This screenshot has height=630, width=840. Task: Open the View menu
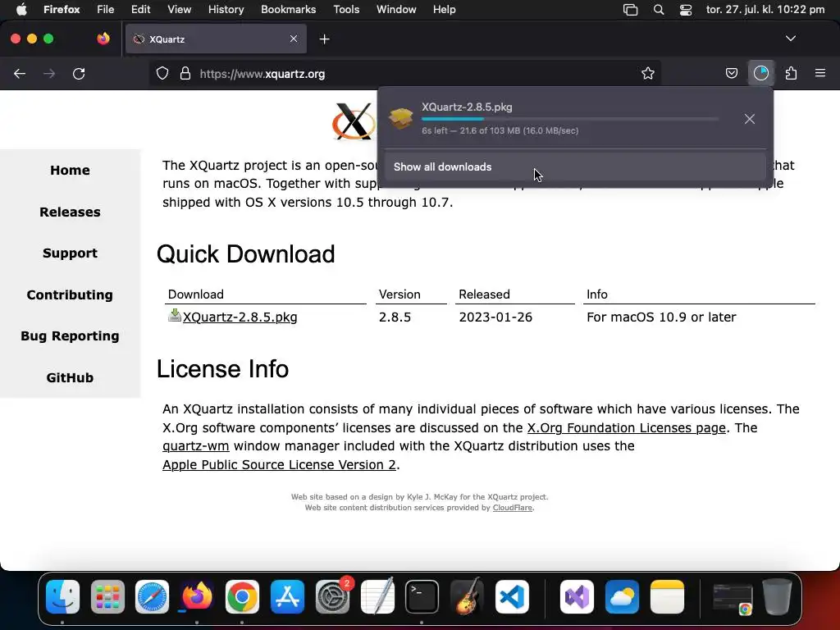coord(180,10)
